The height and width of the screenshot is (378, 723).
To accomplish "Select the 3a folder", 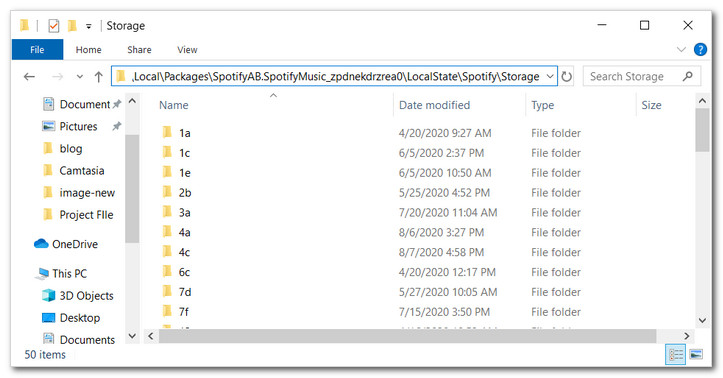I will point(184,213).
